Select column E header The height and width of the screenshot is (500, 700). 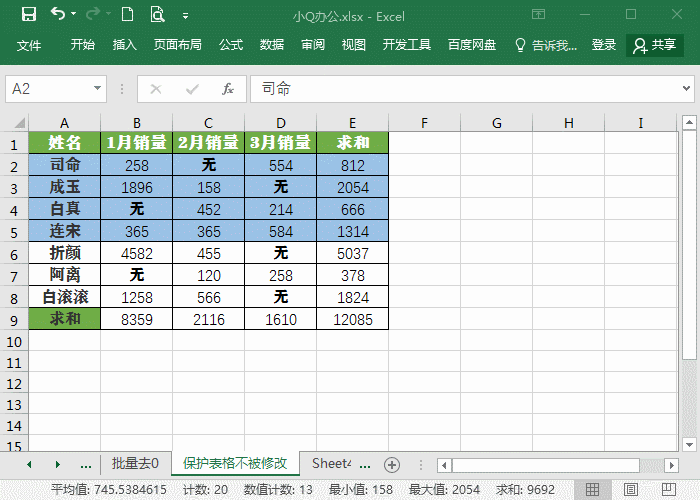352,123
